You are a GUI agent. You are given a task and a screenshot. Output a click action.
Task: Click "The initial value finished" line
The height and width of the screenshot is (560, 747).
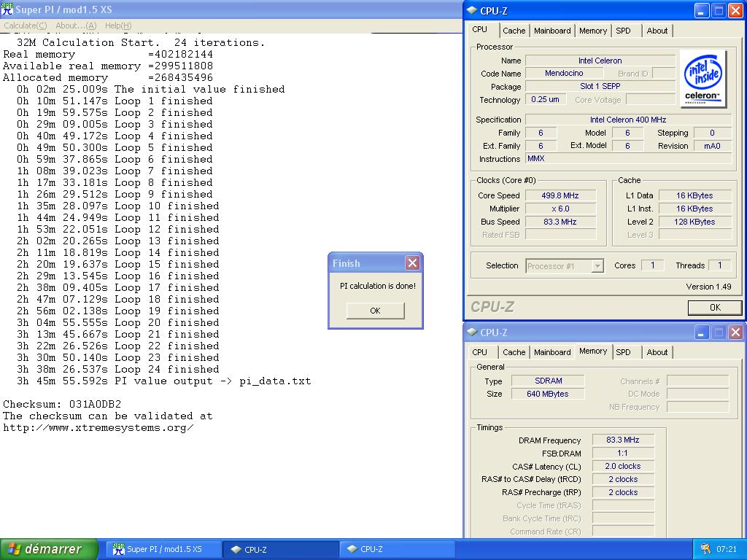point(150,89)
